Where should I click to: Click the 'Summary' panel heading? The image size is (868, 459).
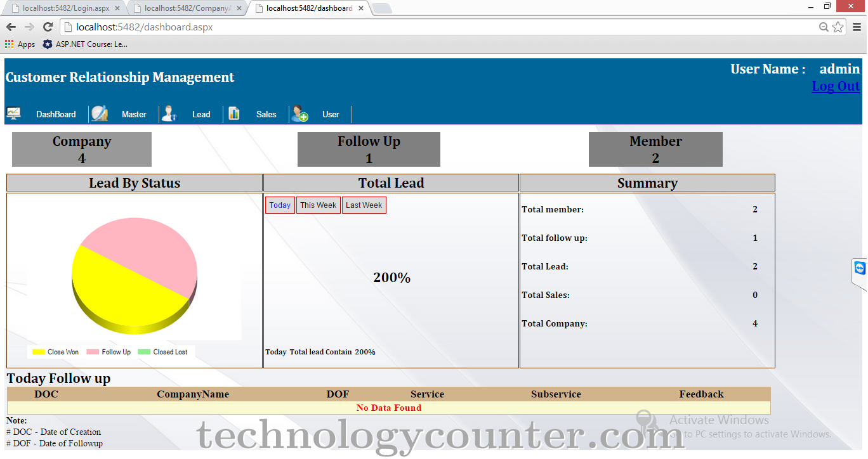tap(647, 183)
